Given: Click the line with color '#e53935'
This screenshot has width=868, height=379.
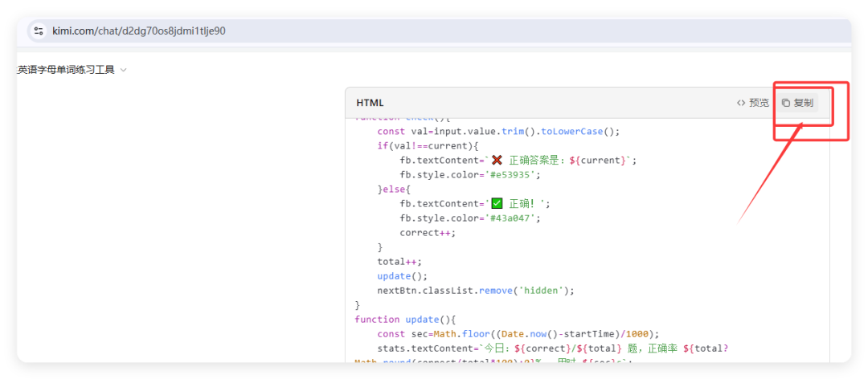Looking at the screenshot, I should coord(469,175).
